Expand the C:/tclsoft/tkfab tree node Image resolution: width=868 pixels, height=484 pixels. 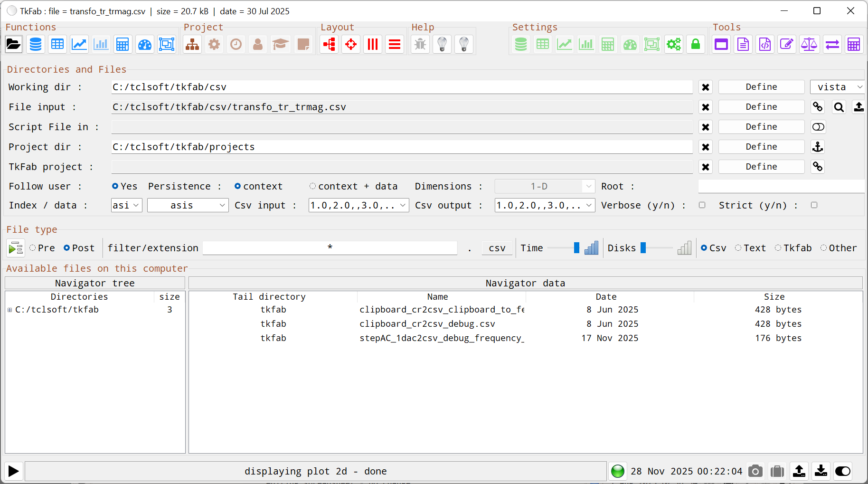(x=9, y=310)
